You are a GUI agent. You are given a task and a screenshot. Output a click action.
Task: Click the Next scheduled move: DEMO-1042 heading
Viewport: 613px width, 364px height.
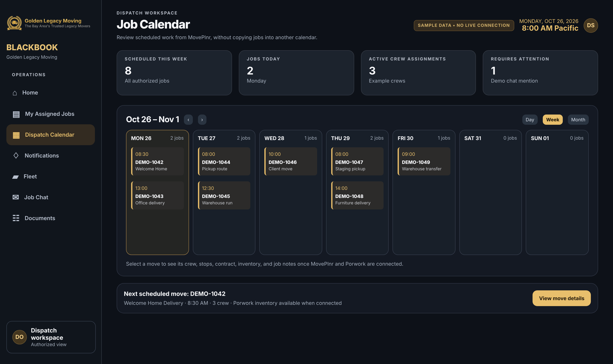pyautogui.click(x=175, y=294)
